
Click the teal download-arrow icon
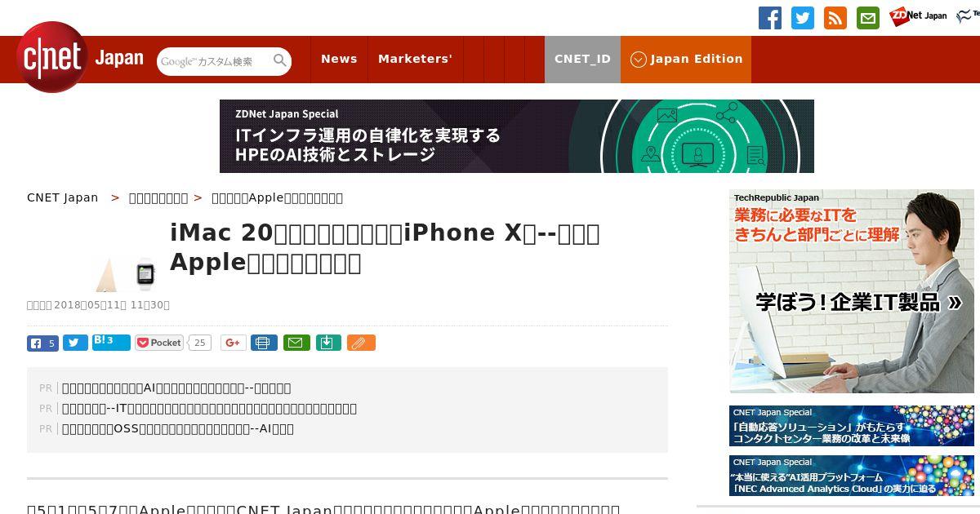tap(328, 343)
